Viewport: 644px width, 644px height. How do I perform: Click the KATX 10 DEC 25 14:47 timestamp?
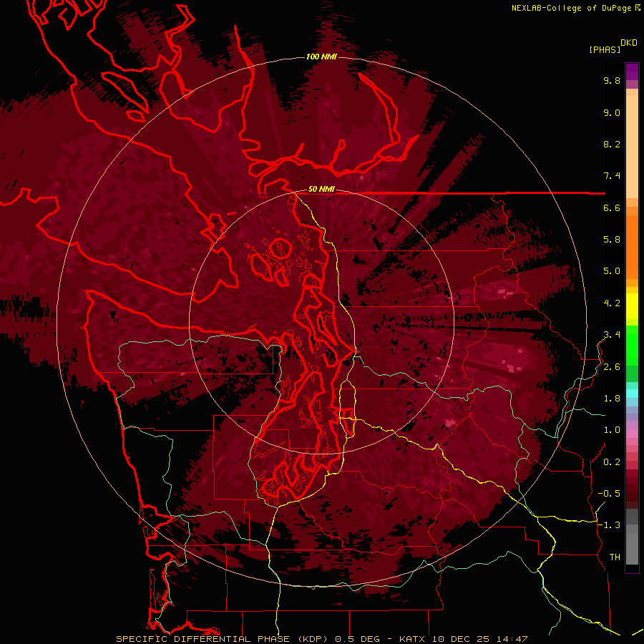click(463, 639)
